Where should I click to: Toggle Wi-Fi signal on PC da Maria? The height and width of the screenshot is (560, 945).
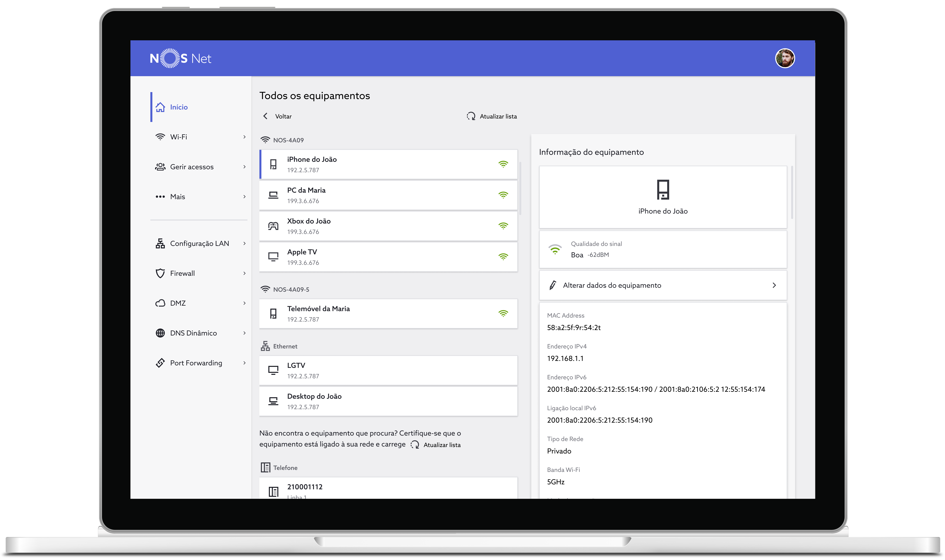tap(503, 195)
